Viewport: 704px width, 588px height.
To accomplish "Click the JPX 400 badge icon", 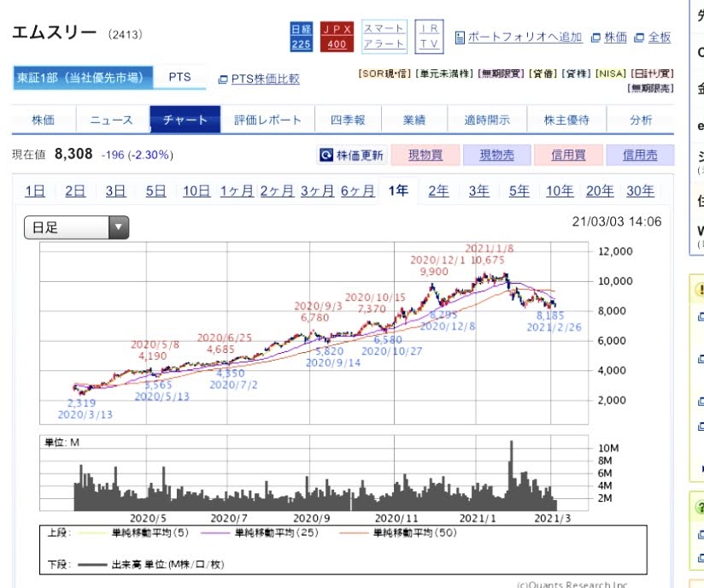I will 337,37.
